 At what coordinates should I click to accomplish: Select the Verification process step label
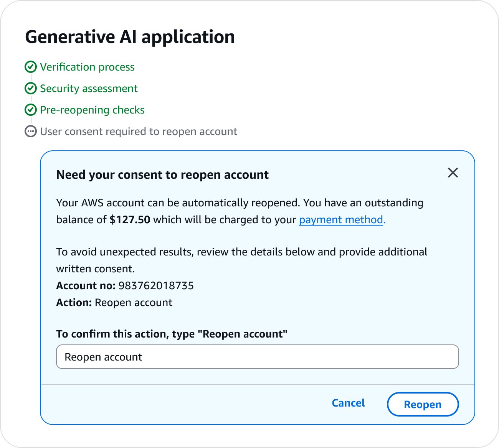(87, 67)
